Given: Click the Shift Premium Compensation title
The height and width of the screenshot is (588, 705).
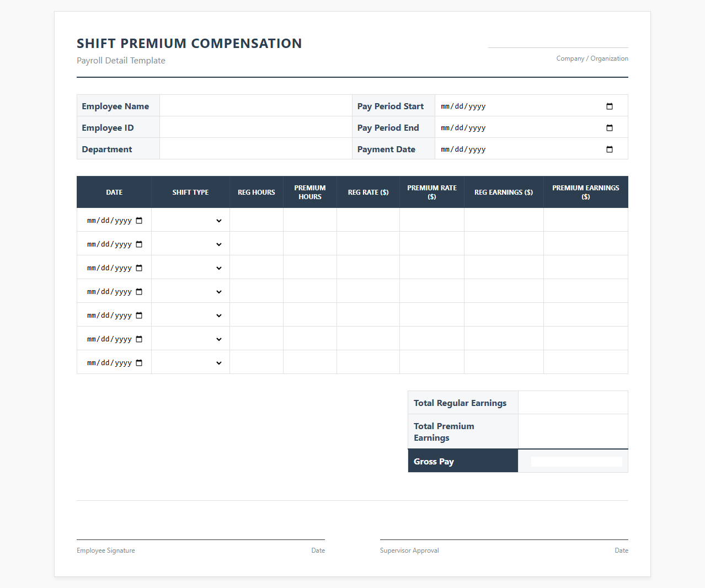Looking at the screenshot, I should 189,43.
